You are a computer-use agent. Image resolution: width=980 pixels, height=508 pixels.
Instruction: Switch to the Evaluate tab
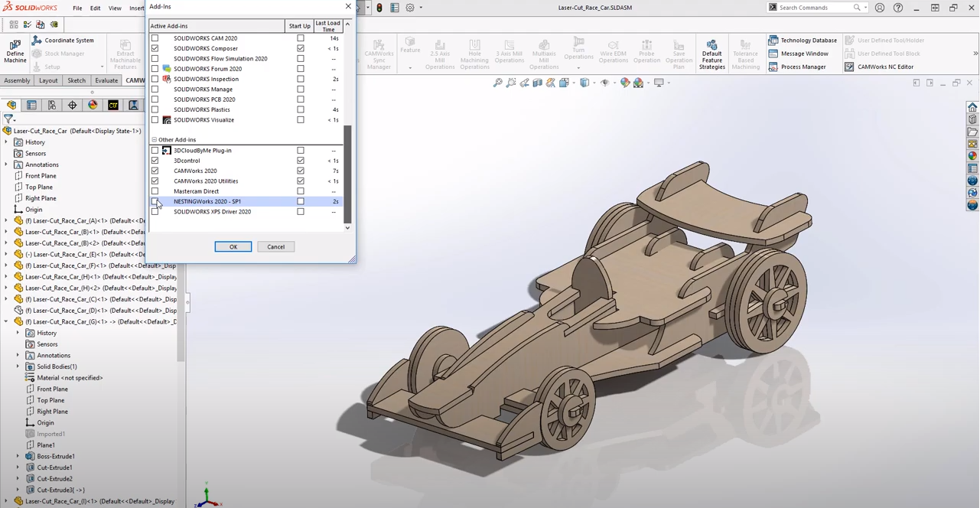pos(106,80)
